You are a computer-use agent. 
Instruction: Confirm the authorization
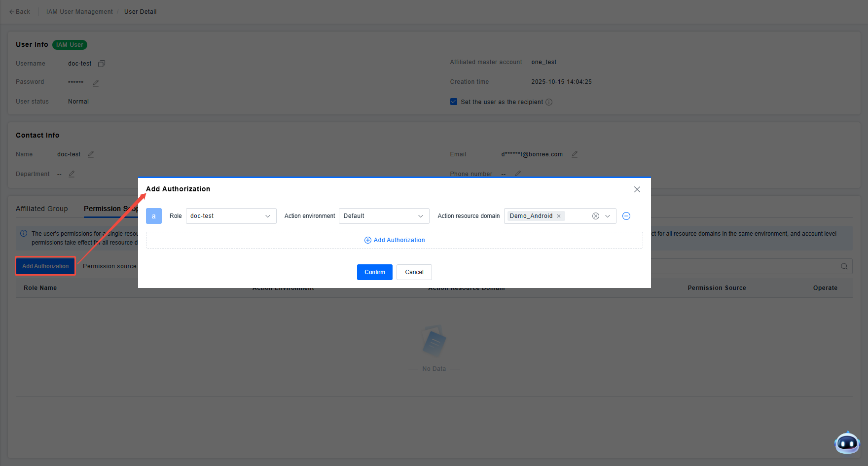(374, 272)
